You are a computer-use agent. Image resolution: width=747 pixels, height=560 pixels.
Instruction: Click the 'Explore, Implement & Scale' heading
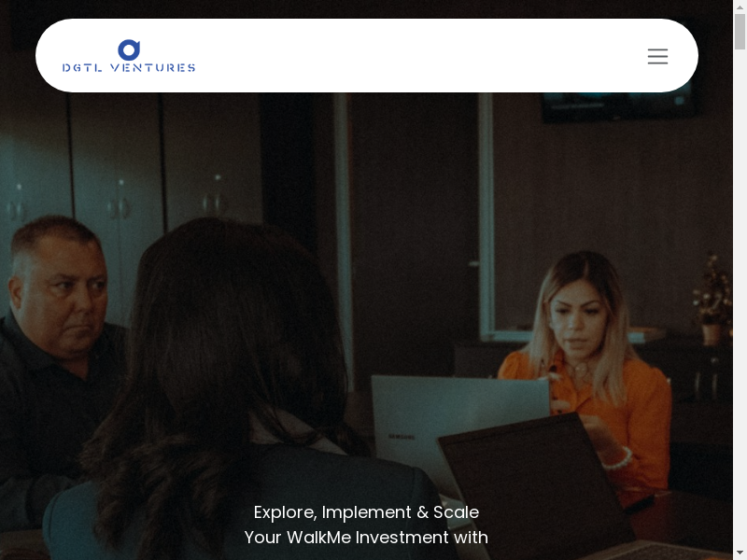pyautogui.click(x=366, y=512)
